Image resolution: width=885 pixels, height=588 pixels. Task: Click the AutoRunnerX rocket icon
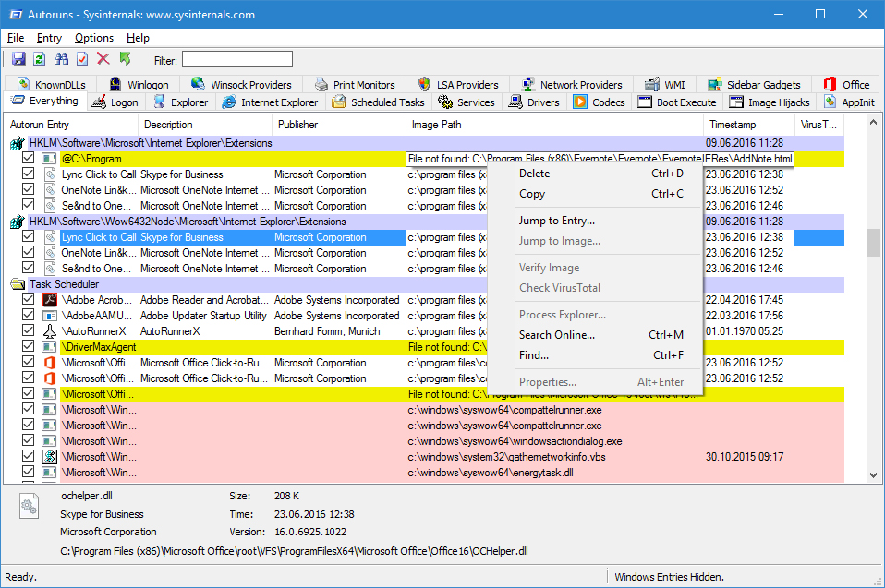click(50, 331)
